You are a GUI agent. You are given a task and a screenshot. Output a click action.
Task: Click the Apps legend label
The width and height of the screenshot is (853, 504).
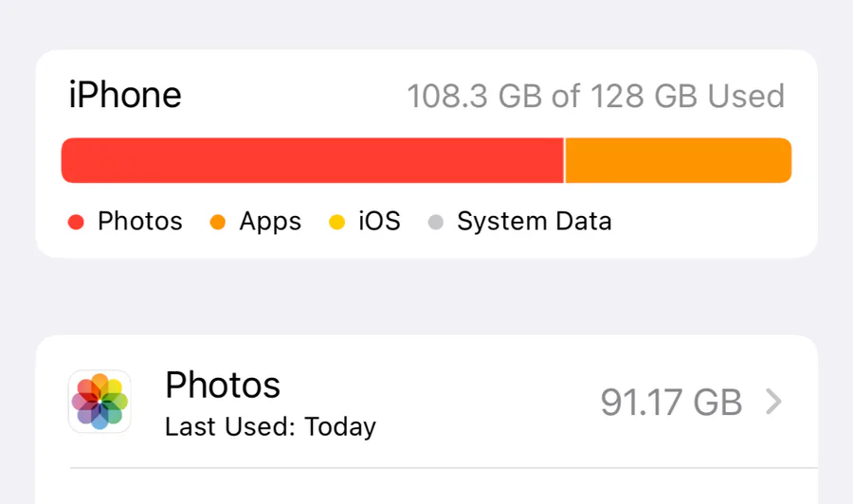click(x=270, y=222)
